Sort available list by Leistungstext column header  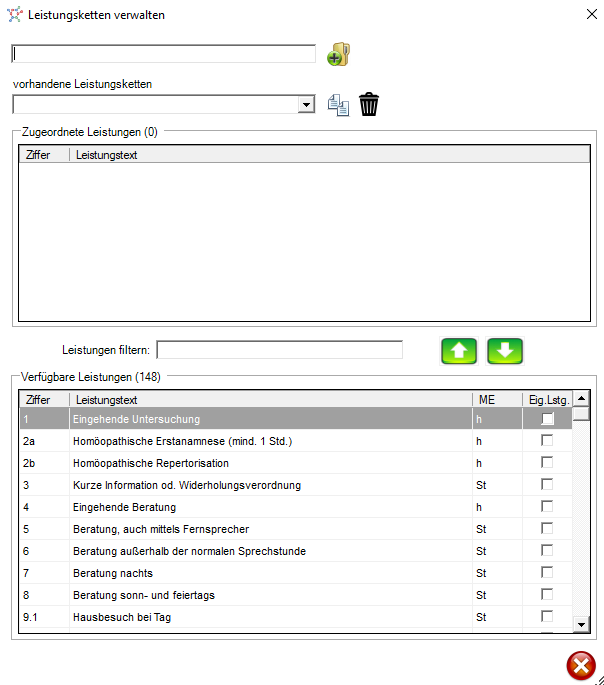(271, 400)
